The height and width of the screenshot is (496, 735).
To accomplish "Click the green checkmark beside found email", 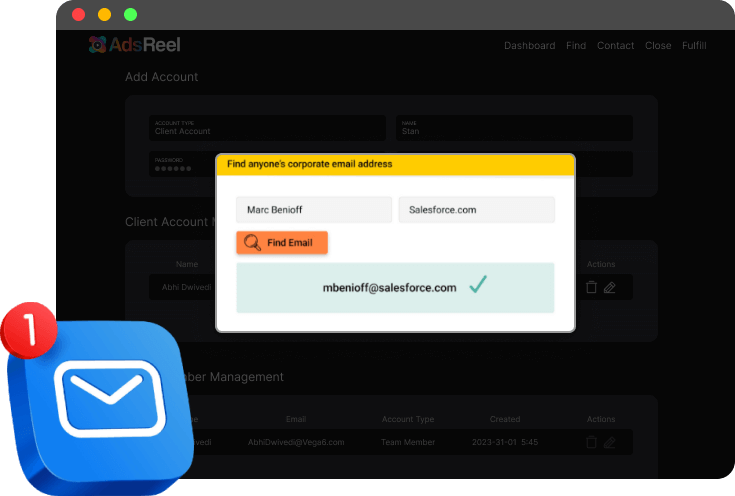I will [x=478, y=284].
